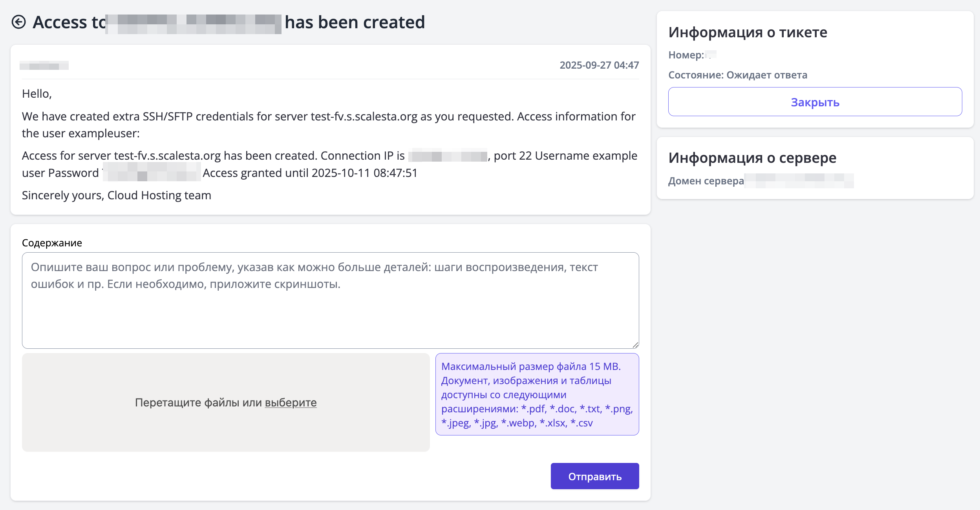Click the Содержание field label
980x510 pixels.
click(x=52, y=243)
